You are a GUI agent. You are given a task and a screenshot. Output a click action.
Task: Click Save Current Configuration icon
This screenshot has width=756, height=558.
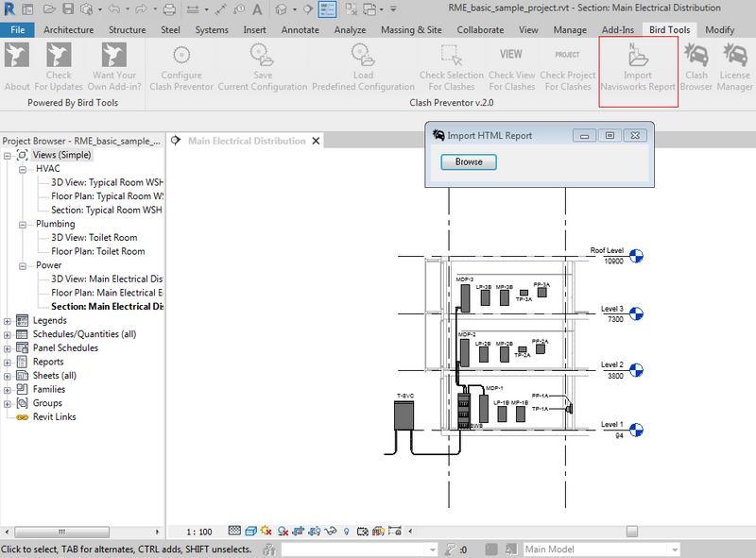(263, 55)
